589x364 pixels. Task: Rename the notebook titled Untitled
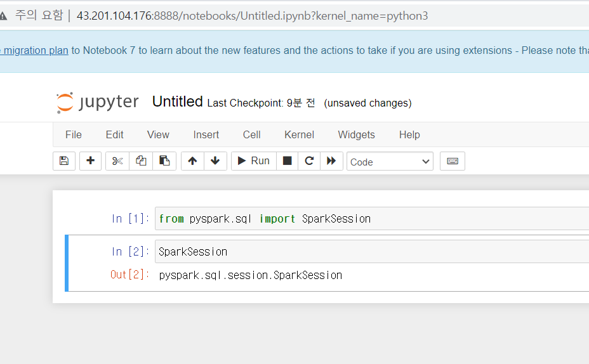177,101
